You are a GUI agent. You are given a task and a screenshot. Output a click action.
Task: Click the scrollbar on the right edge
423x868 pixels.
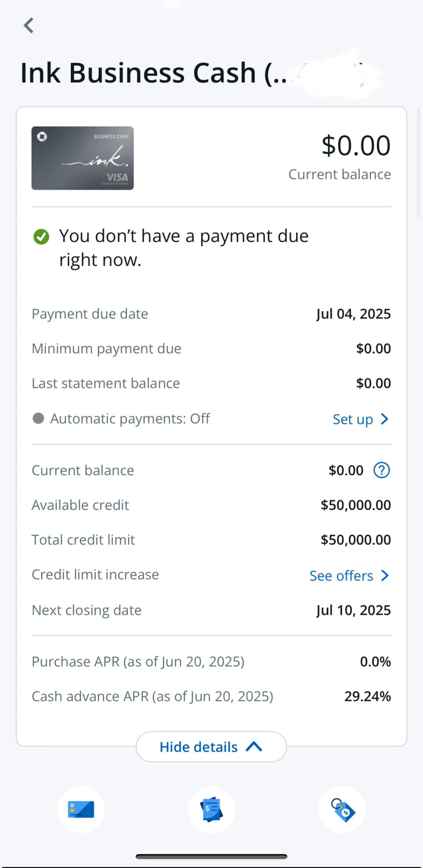pos(419,162)
